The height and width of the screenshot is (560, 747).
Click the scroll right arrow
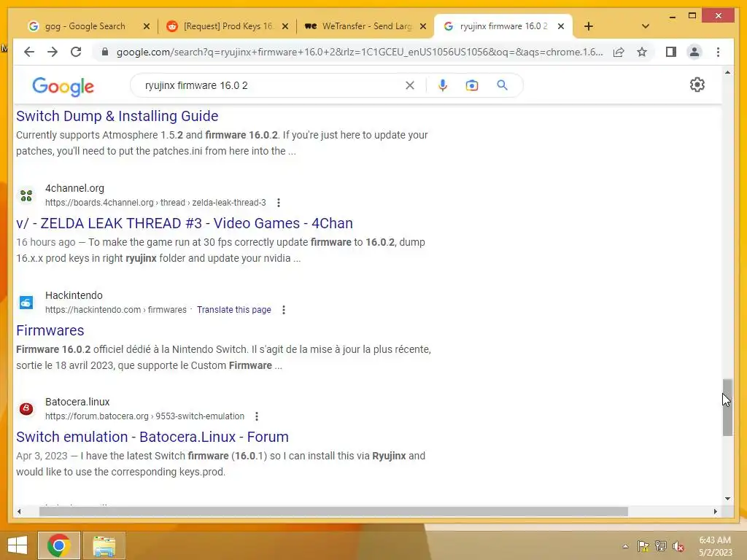(716, 511)
